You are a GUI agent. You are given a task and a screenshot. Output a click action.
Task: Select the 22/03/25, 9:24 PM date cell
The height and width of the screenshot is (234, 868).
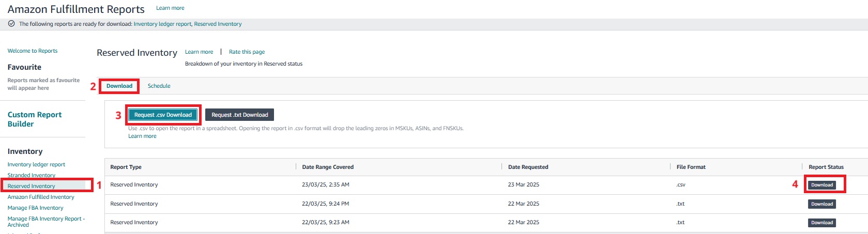click(326, 204)
